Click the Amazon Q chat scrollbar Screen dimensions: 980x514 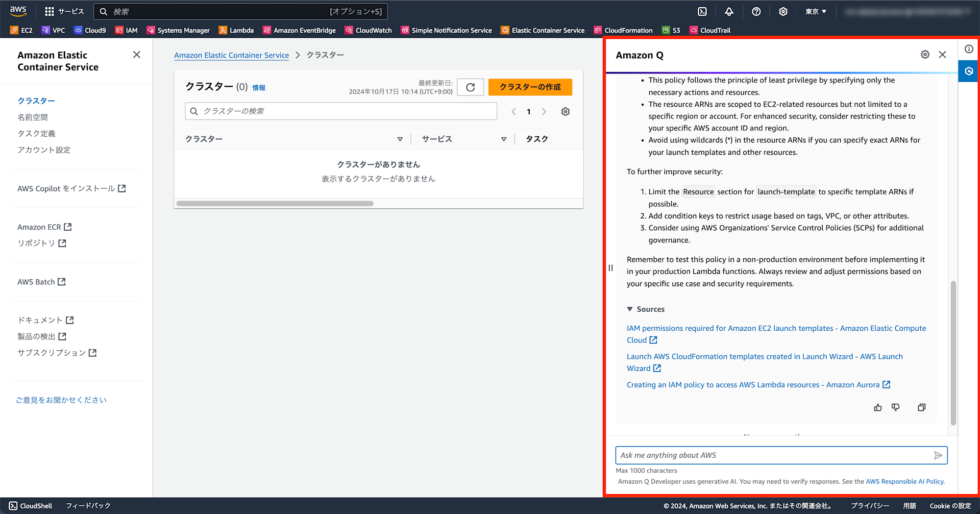[953, 353]
